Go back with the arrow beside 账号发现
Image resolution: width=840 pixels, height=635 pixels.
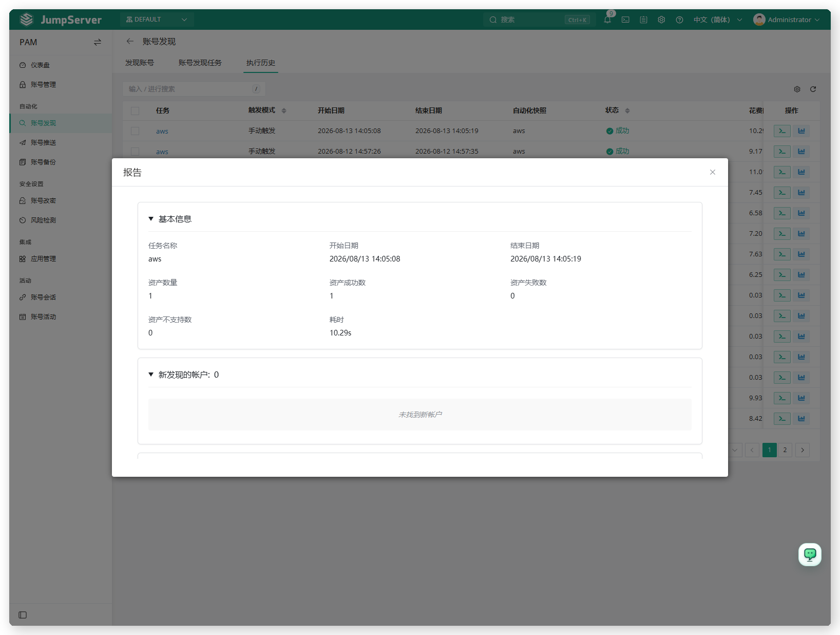coord(130,41)
